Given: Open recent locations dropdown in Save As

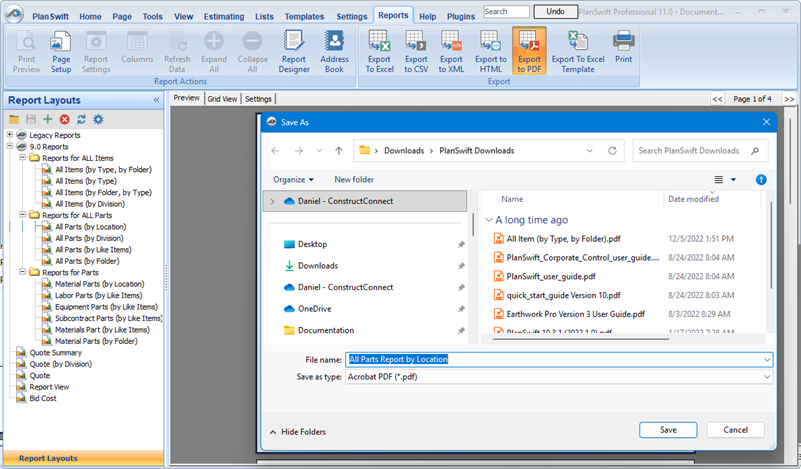Looking at the screenshot, I should [319, 151].
